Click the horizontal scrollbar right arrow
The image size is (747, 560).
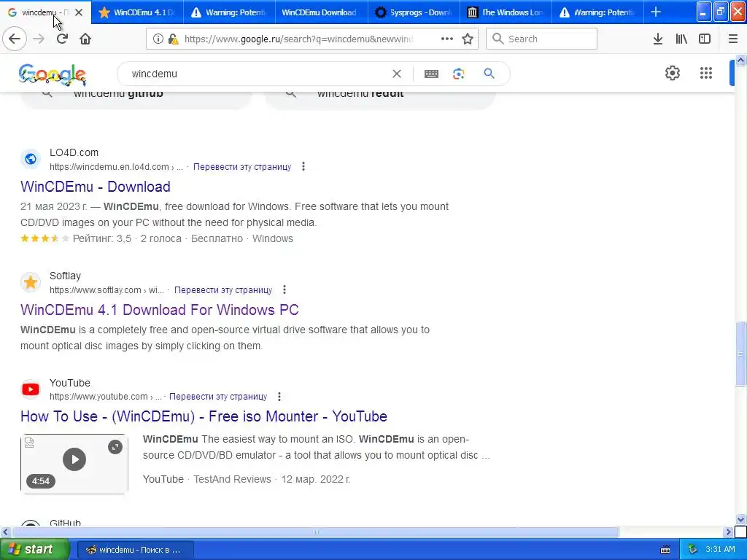coord(728,532)
